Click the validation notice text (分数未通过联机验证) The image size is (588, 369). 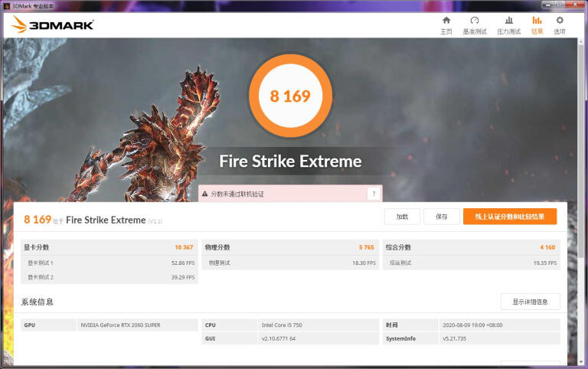[x=237, y=194]
